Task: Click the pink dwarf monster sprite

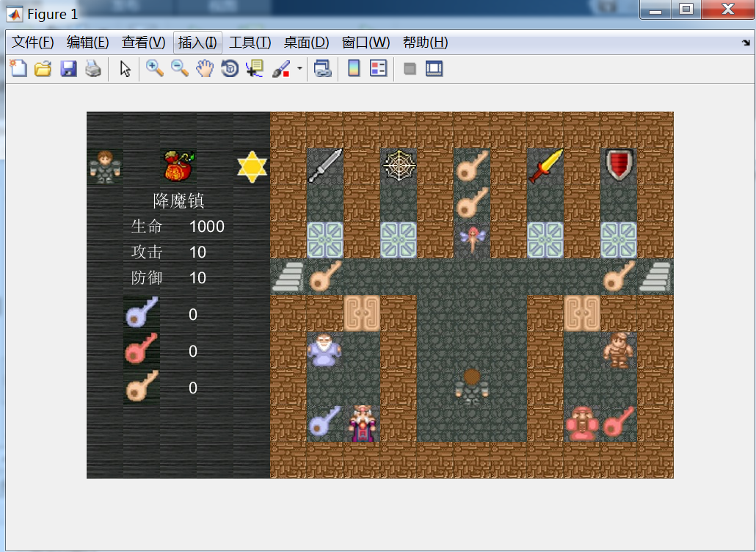Action: coord(582,424)
